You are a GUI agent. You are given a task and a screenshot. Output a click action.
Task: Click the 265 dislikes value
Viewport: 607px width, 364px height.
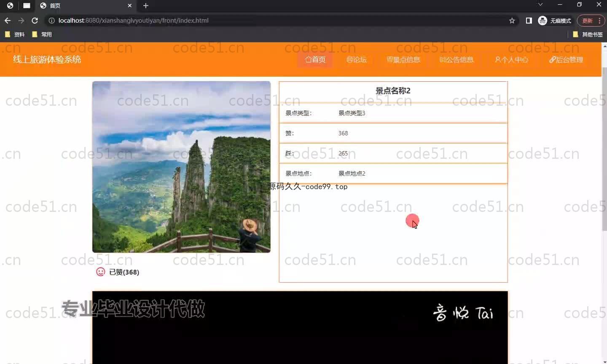(343, 153)
